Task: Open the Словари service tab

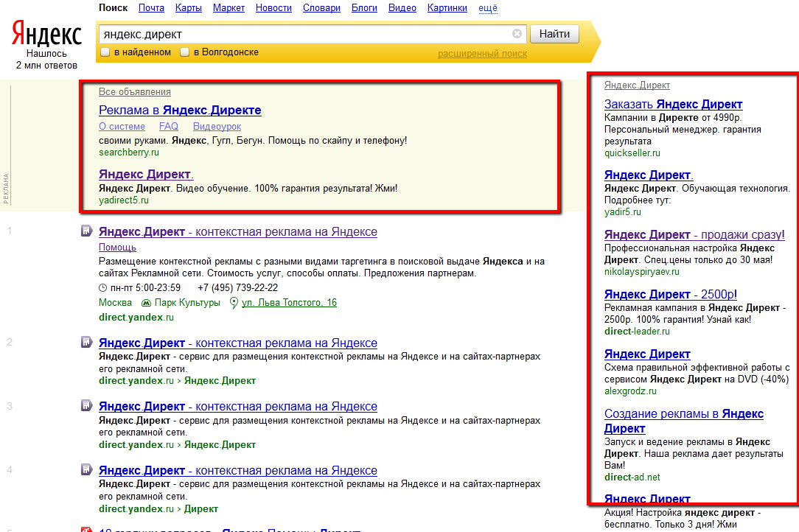Action: (x=321, y=8)
